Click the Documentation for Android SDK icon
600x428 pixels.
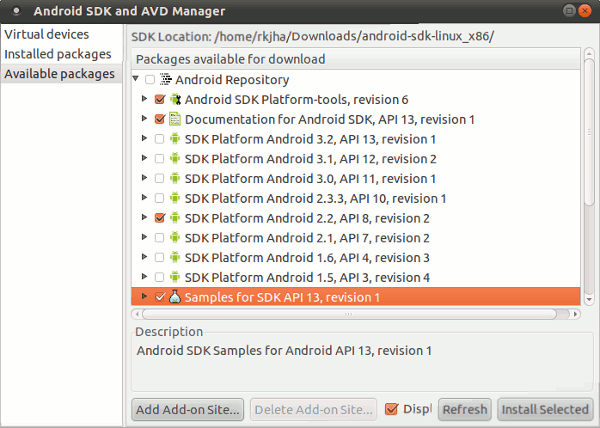coord(175,119)
